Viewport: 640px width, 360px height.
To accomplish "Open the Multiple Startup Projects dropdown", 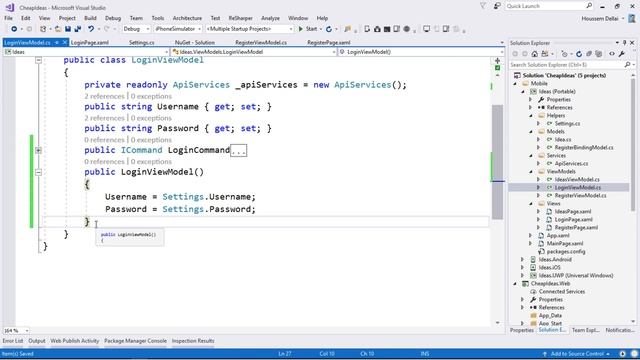I will pyautogui.click(x=249, y=29).
